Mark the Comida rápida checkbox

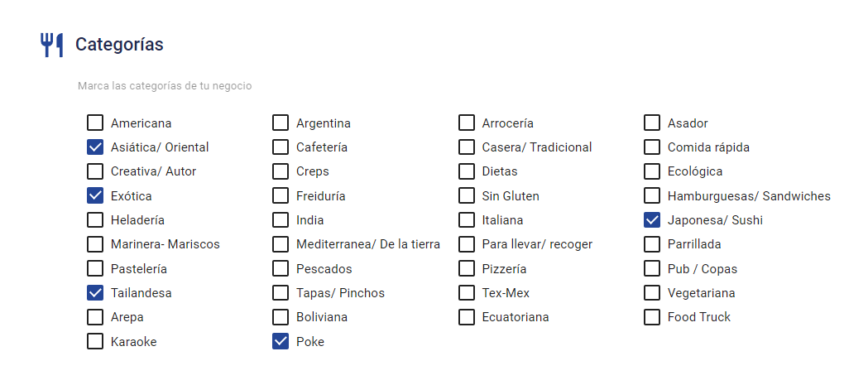tap(652, 147)
